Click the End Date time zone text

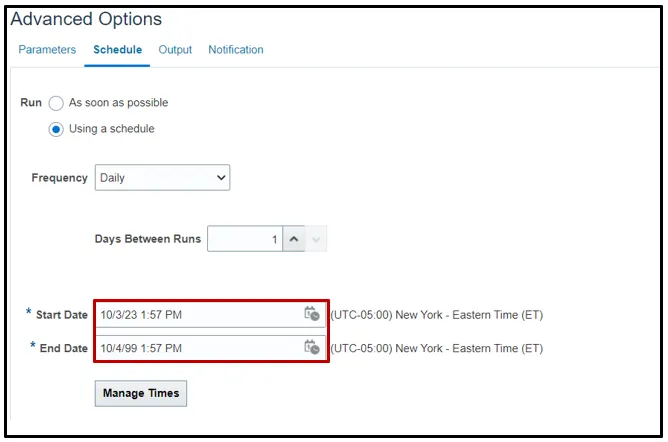[436, 348]
